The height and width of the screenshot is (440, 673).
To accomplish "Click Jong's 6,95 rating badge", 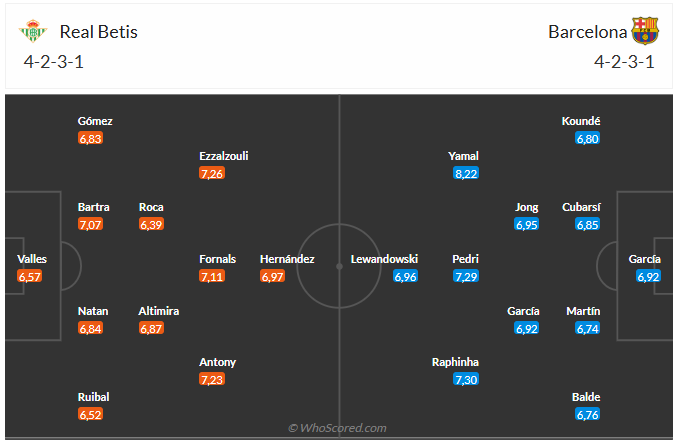I will [x=527, y=224].
